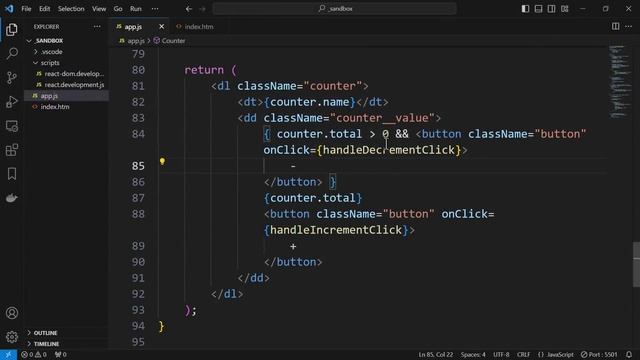Click the VS Code logo icon
This screenshot has height=360, width=640.
pyautogui.click(x=9, y=9)
